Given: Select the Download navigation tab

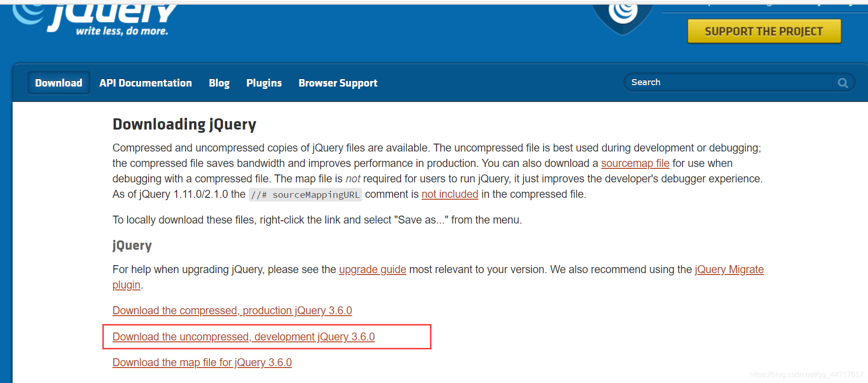Looking at the screenshot, I should (58, 83).
